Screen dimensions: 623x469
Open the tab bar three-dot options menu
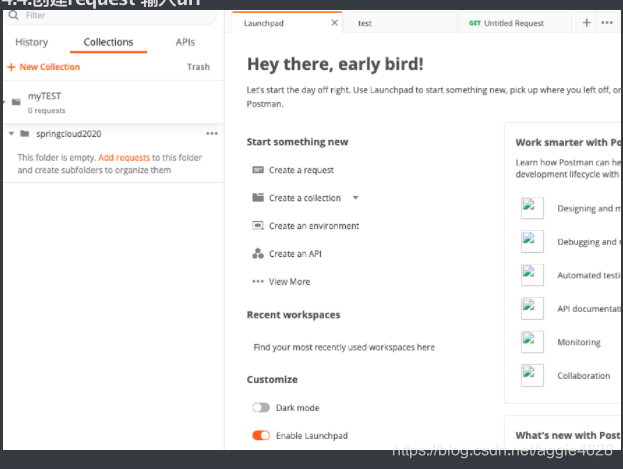click(607, 23)
